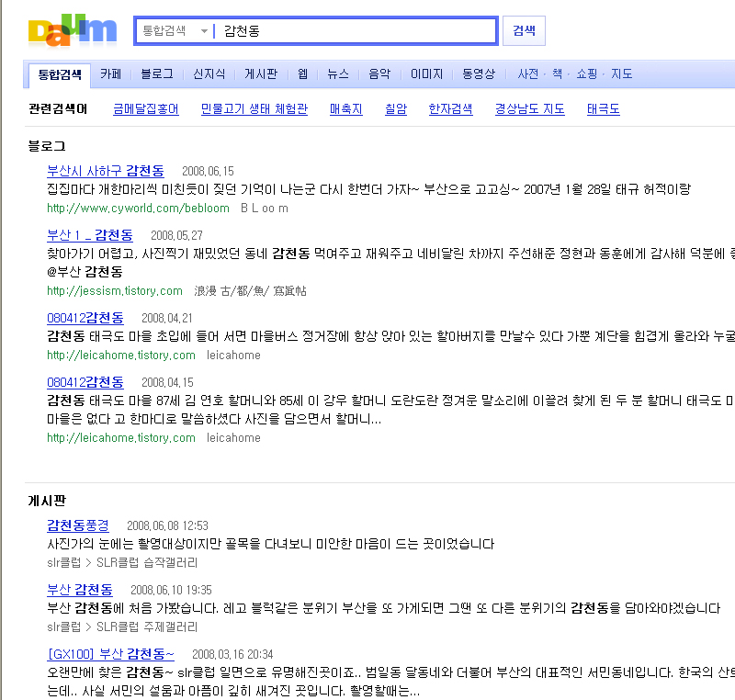735x700 pixels.
Task: Open the cyworld.com/bebloom URL
Action: point(139,209)
